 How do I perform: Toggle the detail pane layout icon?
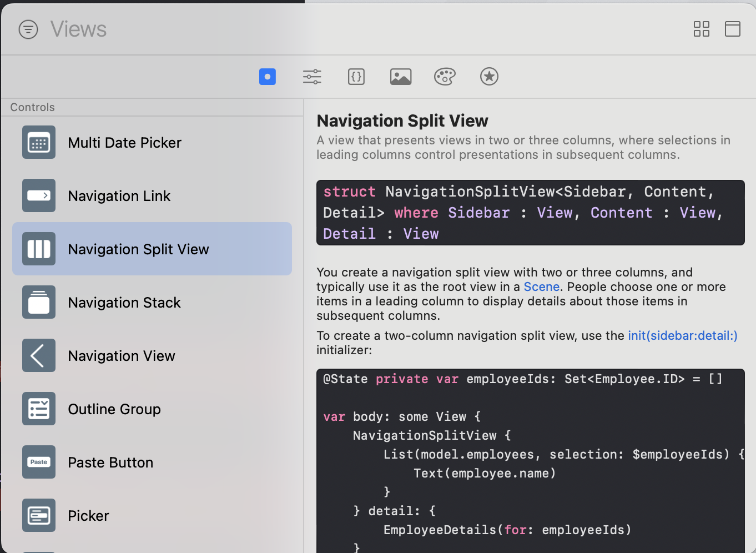point(733,29)
